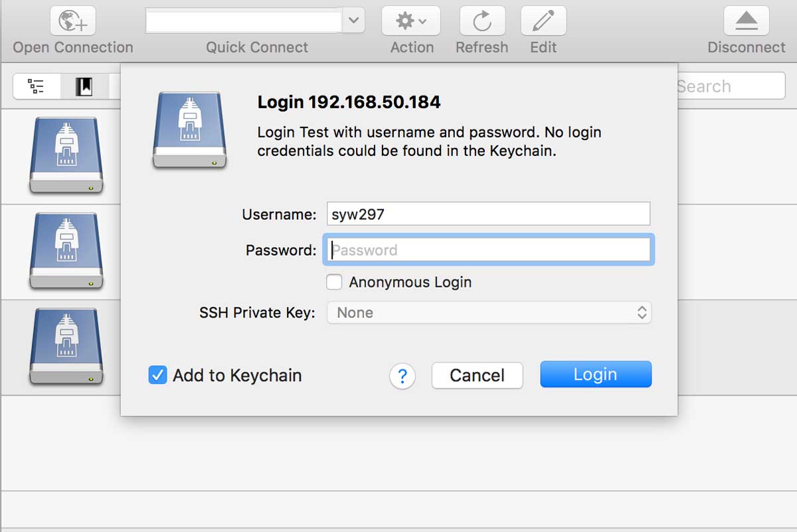
Task: Click the Quick Connect text field
Action: 244,21
